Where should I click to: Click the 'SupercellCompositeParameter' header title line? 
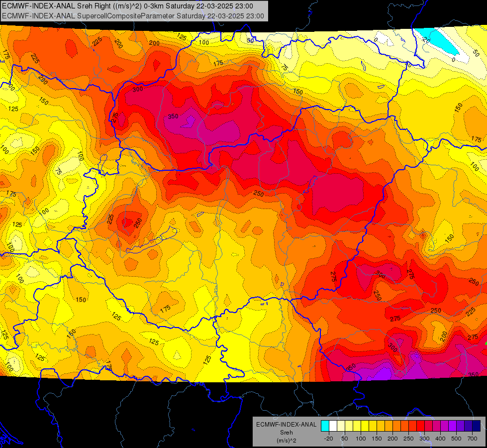[x=133, y=16]
